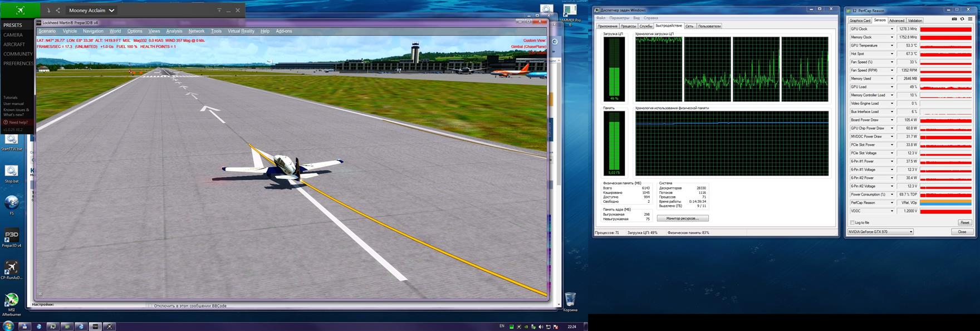
Task: Open the Add-ons menu in Prepar3D
Action: 284,31
